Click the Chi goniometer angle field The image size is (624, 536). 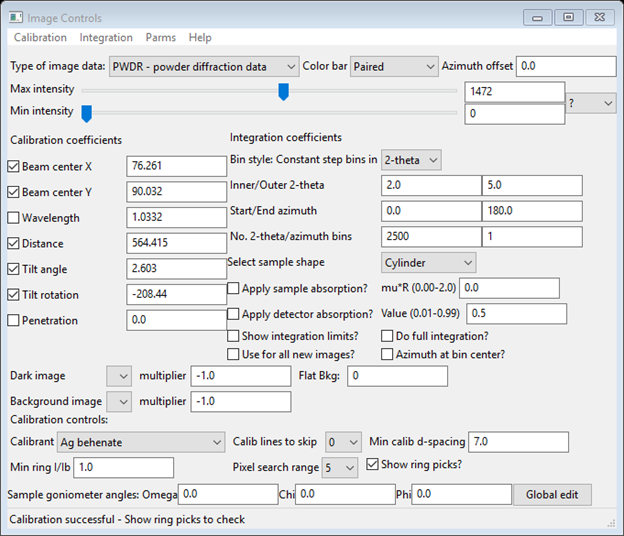[x=345, y=494]
